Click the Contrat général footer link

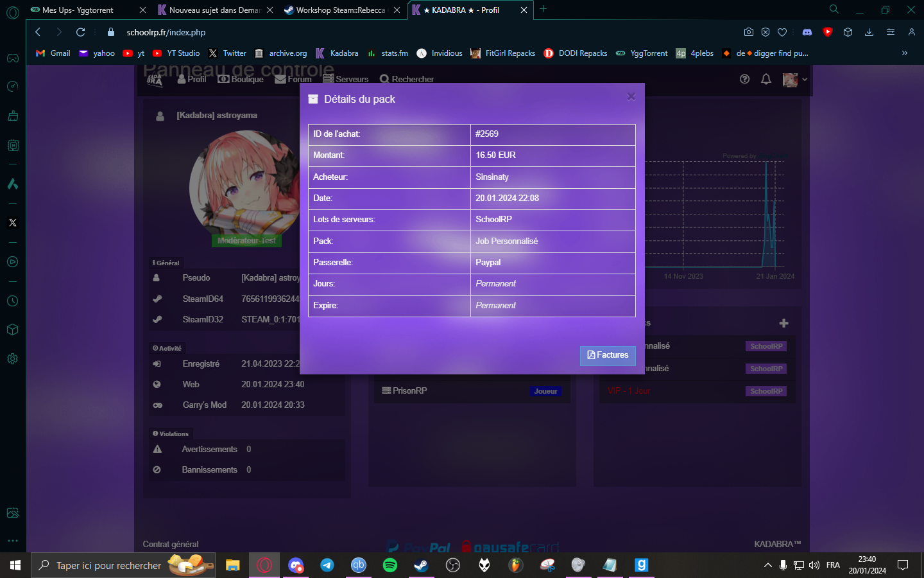(x=171, y=544)
